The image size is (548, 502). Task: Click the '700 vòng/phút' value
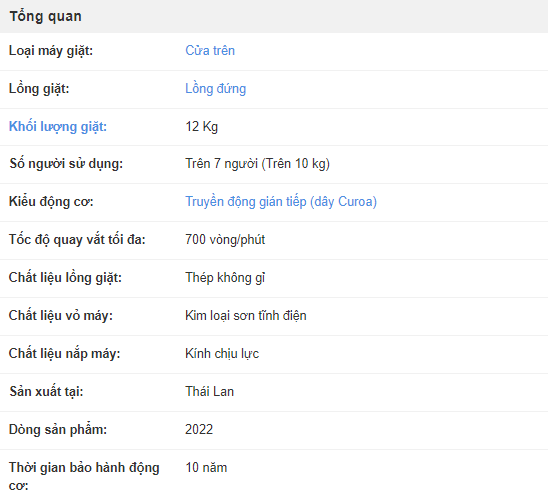click(x=225, y=239)
